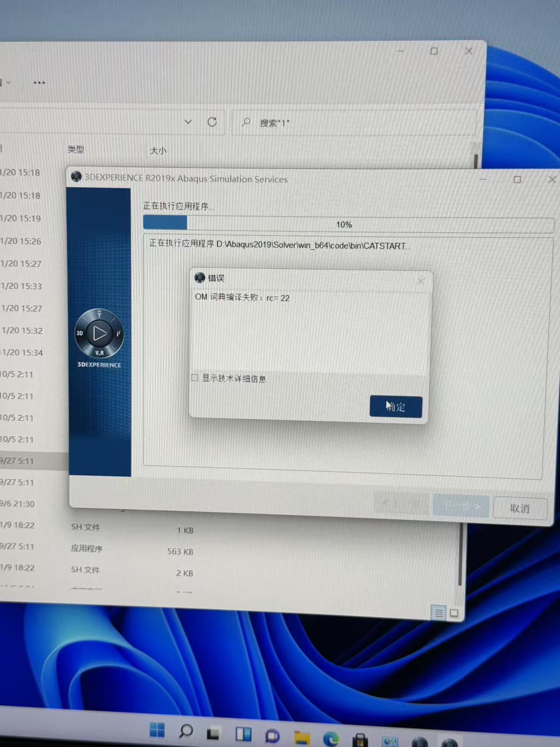This screenshot has height=747, width=560.
Task: Open the Windows Start menu
Action: 157,729
